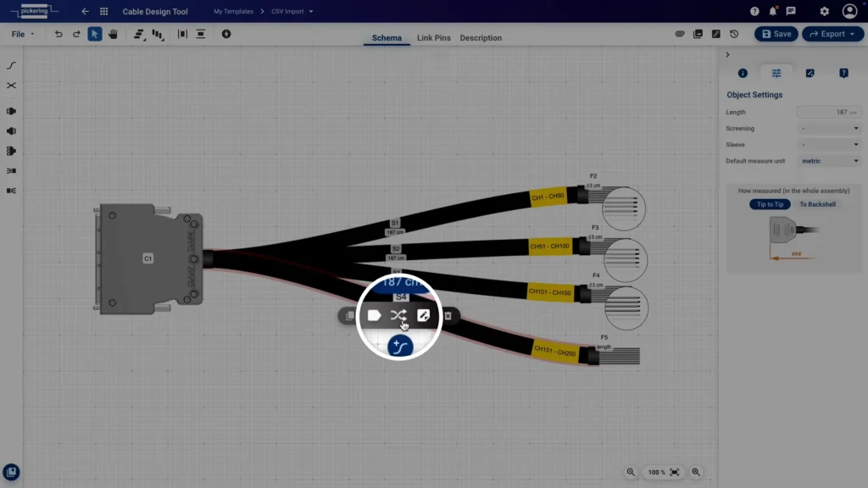The height and width of the screenshot is (488, 868).
Task: Open the Default measure unit dropdown
Action: tap(829, 161)
